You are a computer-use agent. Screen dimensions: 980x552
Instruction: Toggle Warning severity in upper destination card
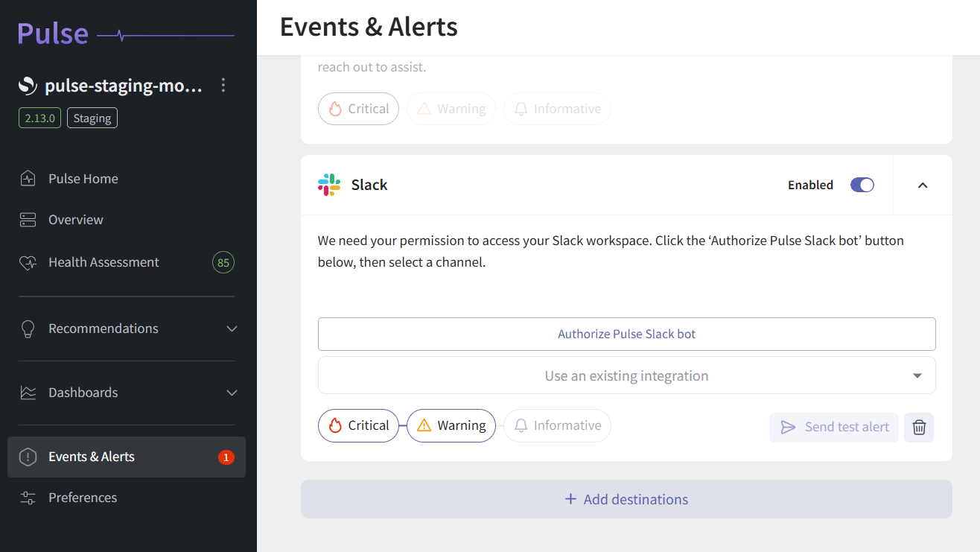click(x=451, y=109)
